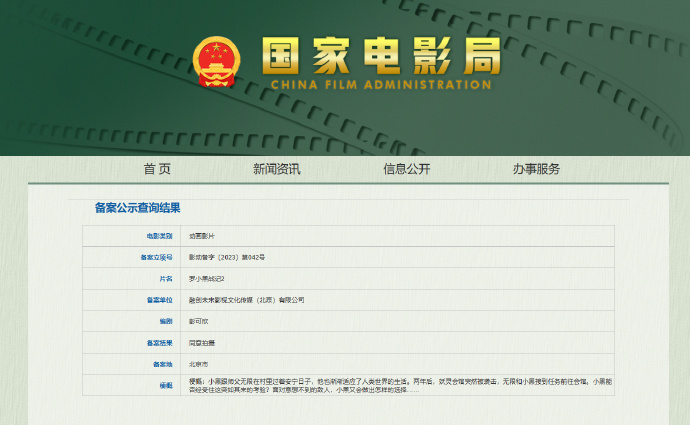Viewport: 690px width, 425px height.
Task: Select the 备案地 row label
Action: (162, 364)
